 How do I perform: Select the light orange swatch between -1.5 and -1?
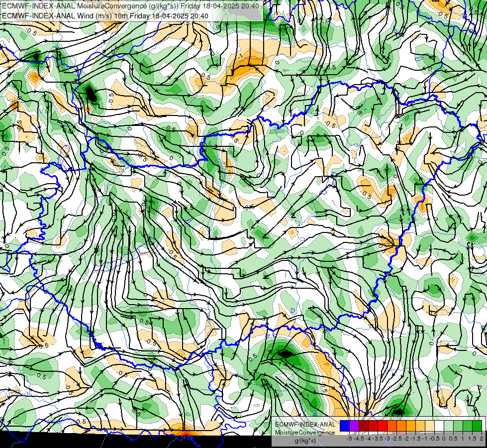(420, 426)
